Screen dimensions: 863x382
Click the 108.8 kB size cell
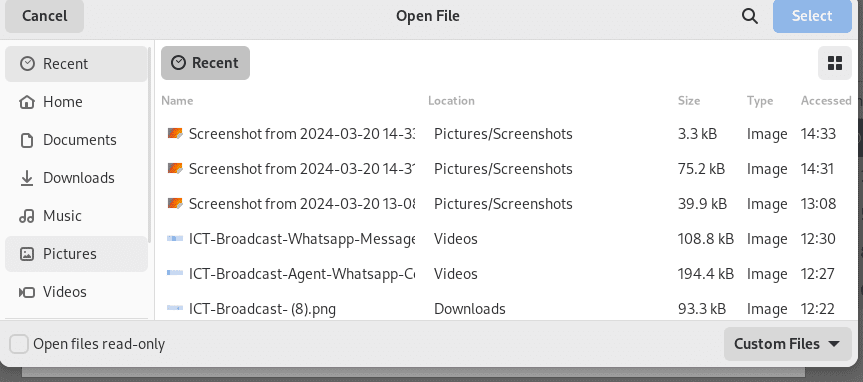tap(706, 239)
